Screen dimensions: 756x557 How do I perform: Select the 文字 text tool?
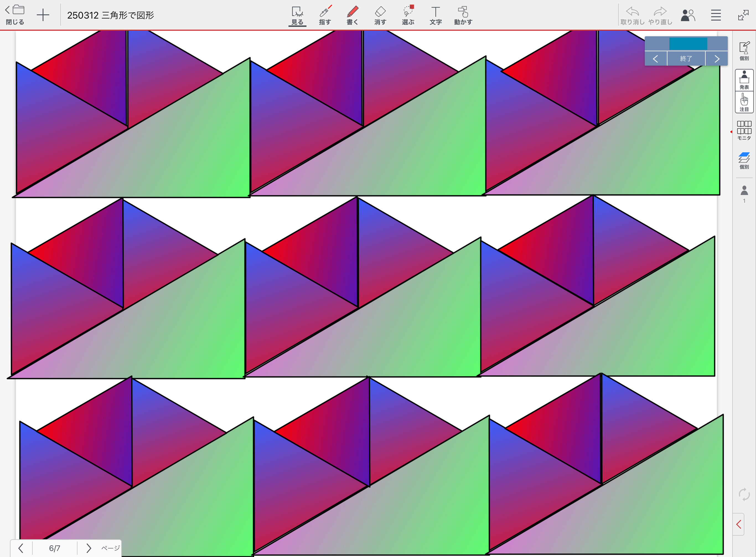coord(436,16)
